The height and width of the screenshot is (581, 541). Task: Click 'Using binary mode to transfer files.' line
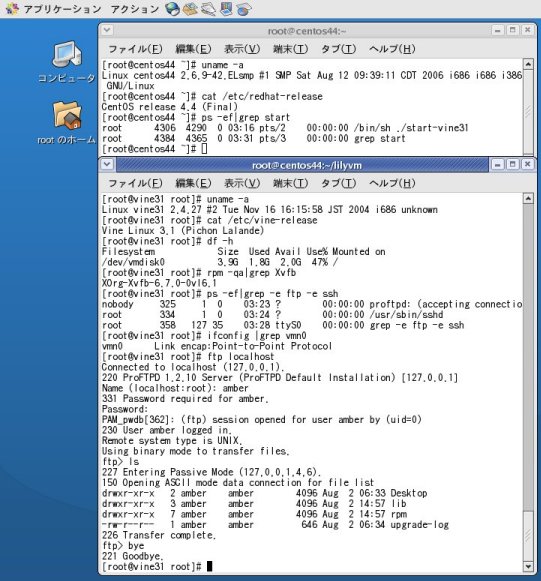[x=195, y=451]
